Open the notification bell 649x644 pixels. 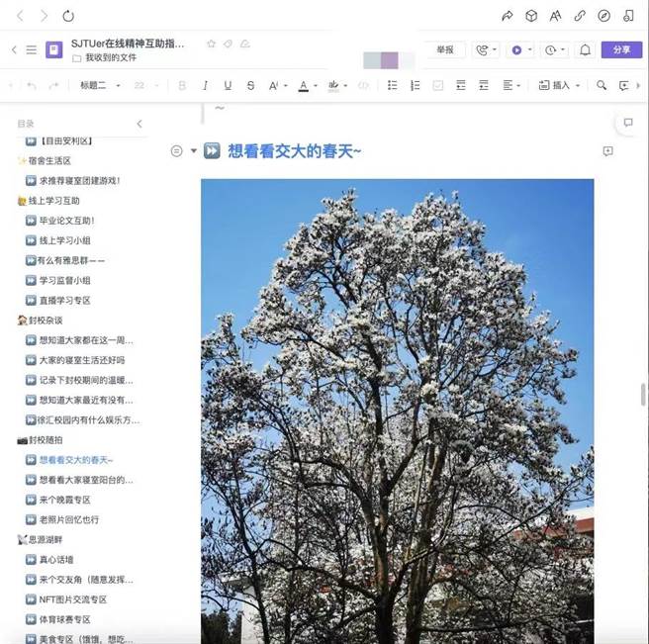pyautogui.click(x=585, y=50)
